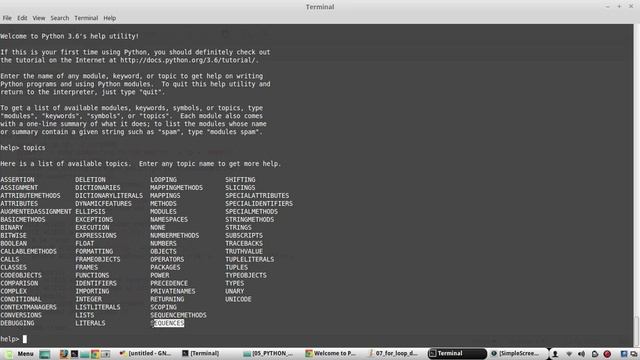
Task: Click the STRINGMETHODS topic text
Action: point(250,219)
